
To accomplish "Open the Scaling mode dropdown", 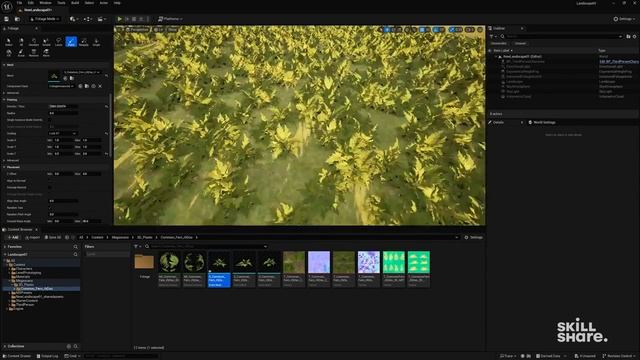I will click(x=62, y=133).
